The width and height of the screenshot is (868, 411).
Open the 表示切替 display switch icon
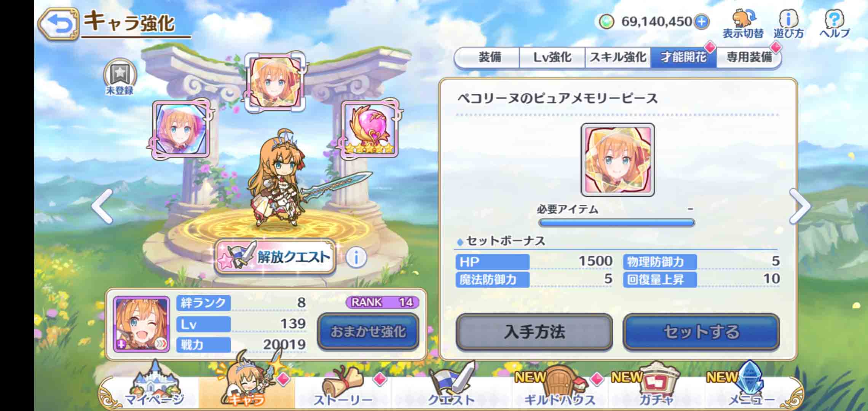[x=743, y=24]
